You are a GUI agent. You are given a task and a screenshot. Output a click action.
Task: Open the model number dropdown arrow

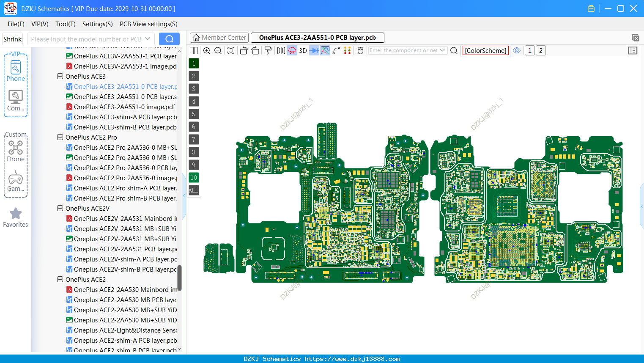pyautogui.click(x=148, y=39)
